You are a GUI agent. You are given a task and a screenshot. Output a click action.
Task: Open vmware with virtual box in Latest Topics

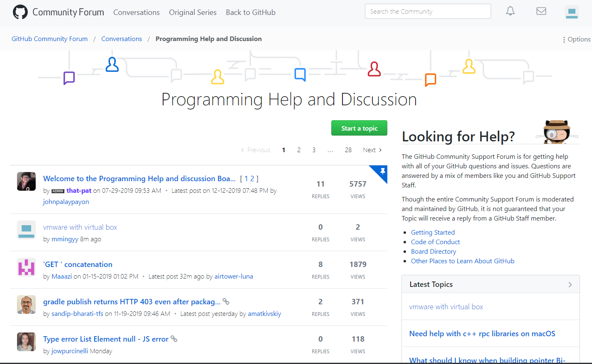pos(446,307)
